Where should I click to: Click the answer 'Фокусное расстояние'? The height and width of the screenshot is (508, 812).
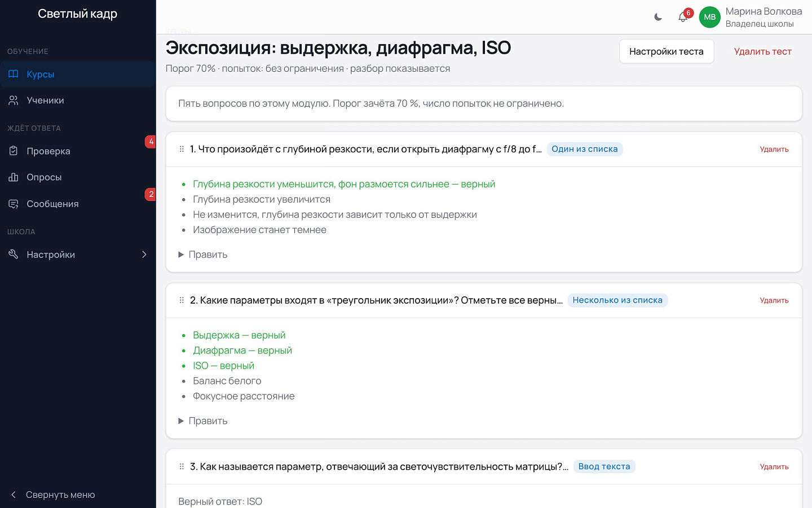click(x=244, y=396)
